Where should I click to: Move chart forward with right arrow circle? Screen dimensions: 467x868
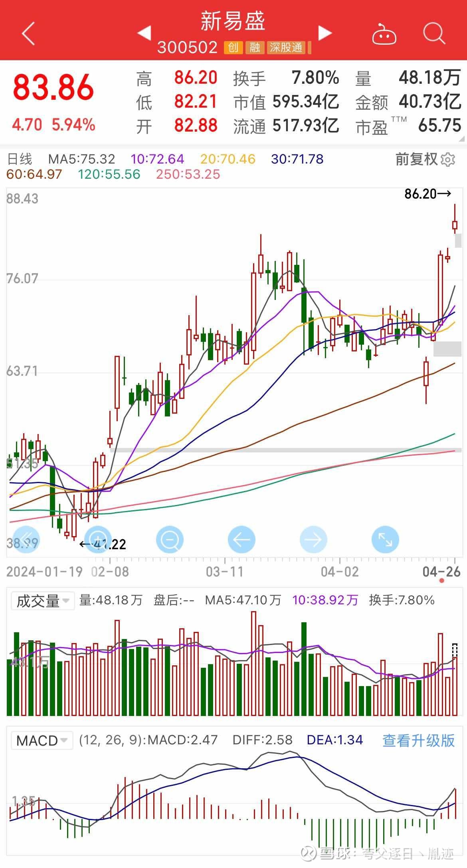313,540
